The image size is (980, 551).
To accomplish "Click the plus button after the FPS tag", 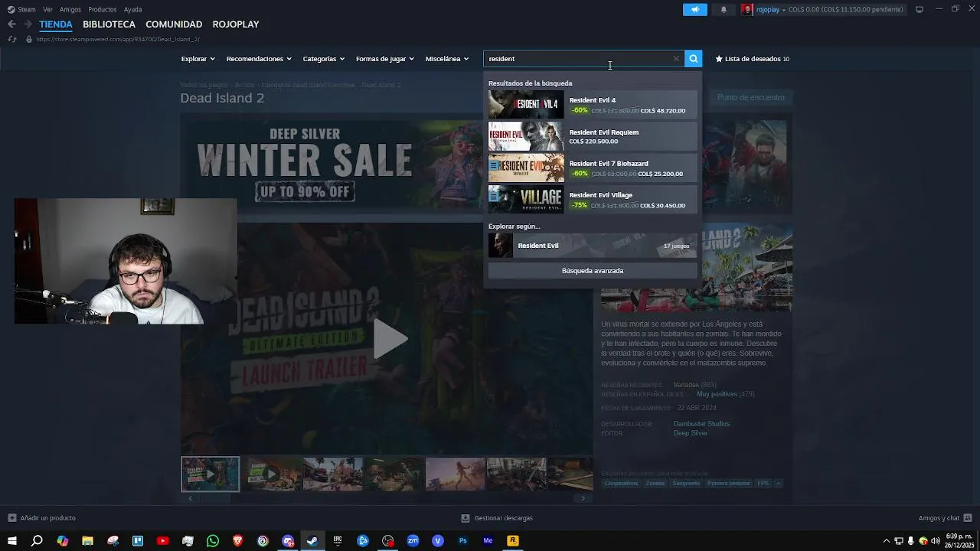I will coord(778,484).
